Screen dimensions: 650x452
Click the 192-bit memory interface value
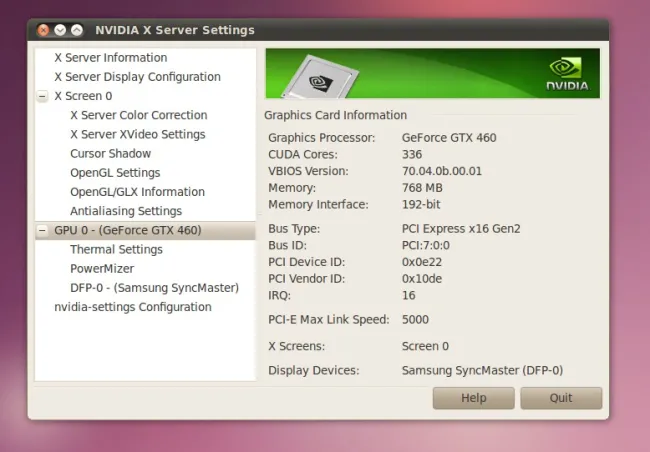pyautogui.click(x=421, y=204)
